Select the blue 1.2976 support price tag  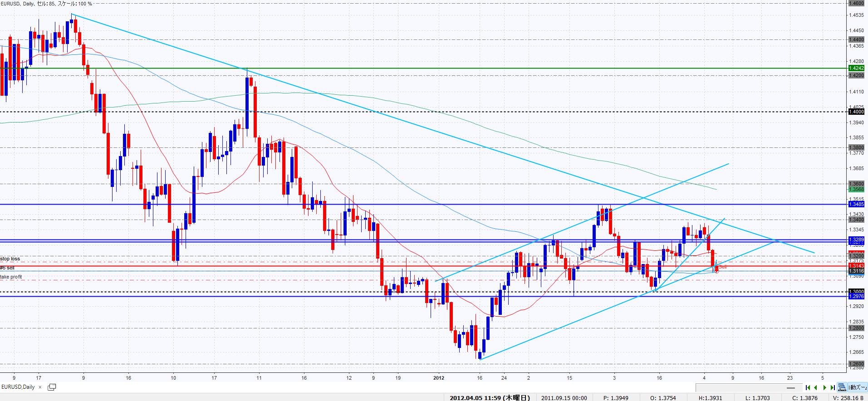[856, 297]
